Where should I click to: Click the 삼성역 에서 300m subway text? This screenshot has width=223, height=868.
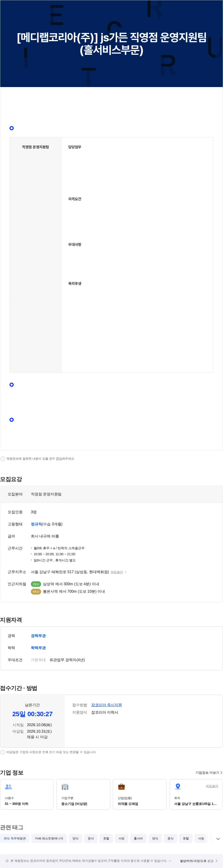coord(71,584)
